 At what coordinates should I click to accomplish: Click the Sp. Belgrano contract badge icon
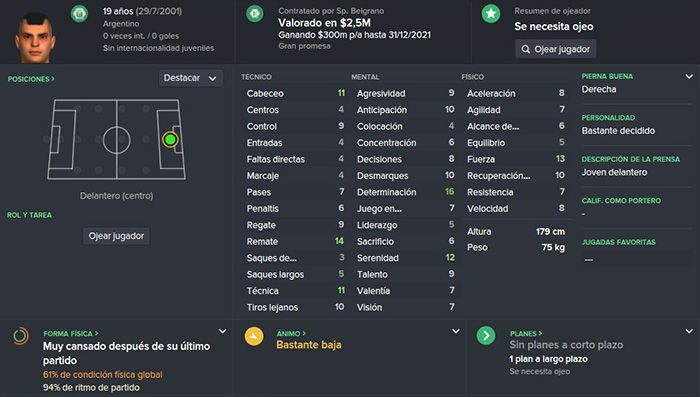[254, 14]
